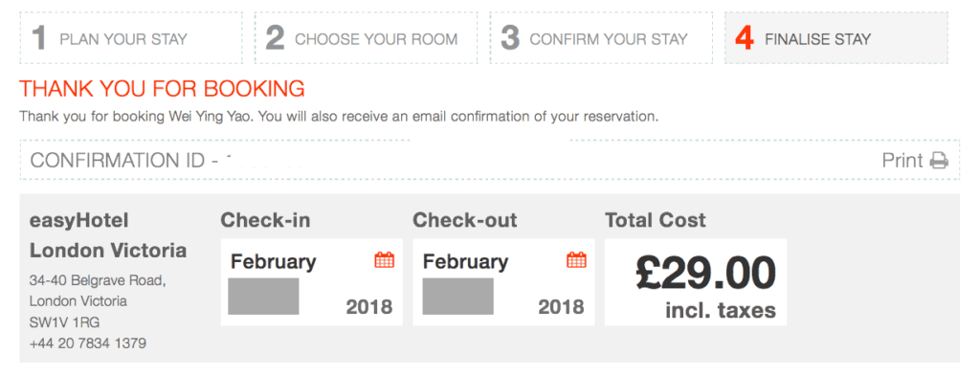Click the check-in February date box
980x376 pixels.
[312, 282]
